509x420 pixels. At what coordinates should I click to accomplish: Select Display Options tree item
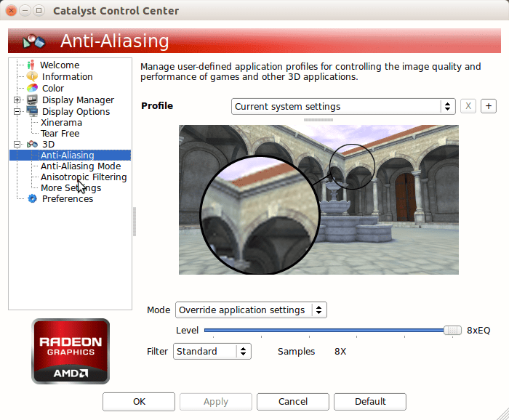tap(76, 112)
